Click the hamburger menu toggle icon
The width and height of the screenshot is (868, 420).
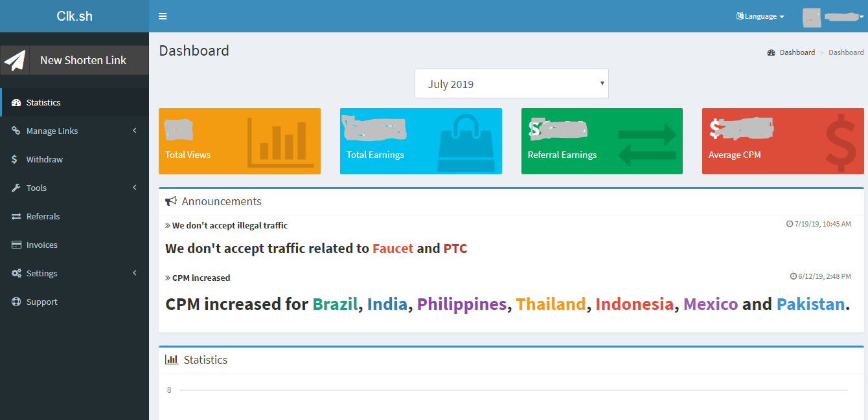163,16
